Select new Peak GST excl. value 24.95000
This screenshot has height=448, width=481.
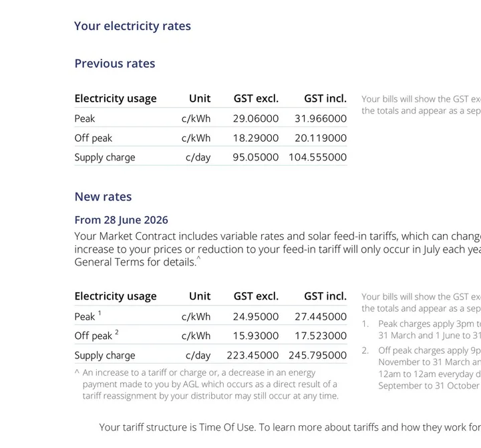tap(255, 316)
